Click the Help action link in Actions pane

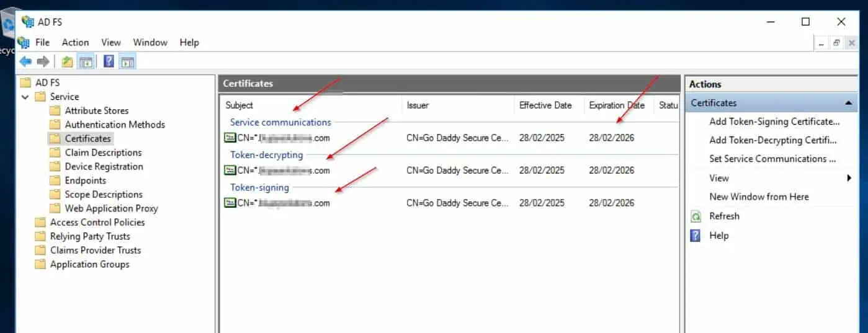click(718, 236)
